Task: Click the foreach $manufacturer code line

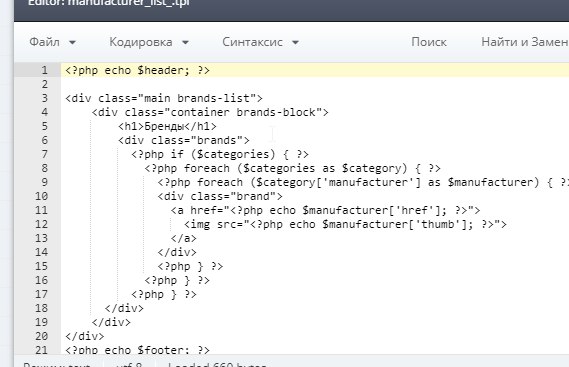Action: [363, 182]
